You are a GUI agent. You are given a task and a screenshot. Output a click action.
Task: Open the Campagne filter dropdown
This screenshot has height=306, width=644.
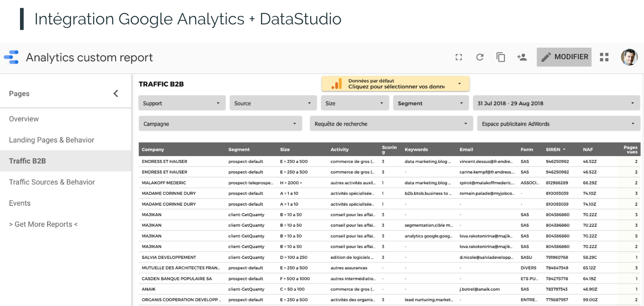pyautogui.click(x=220, y=124)
